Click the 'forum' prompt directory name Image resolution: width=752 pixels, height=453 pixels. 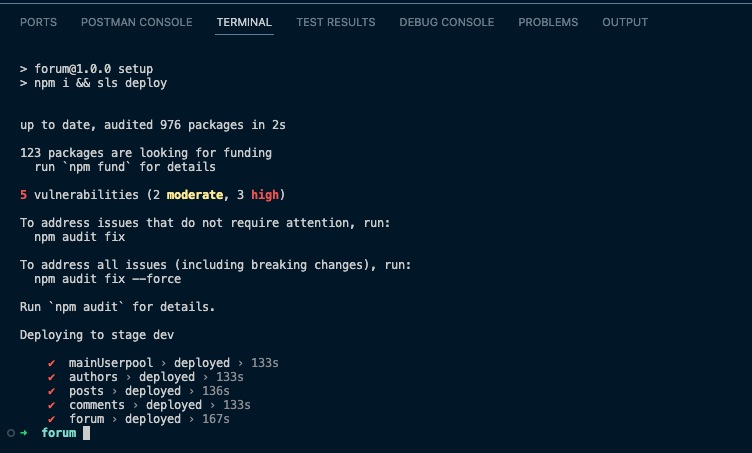click(x=59, y=433)
